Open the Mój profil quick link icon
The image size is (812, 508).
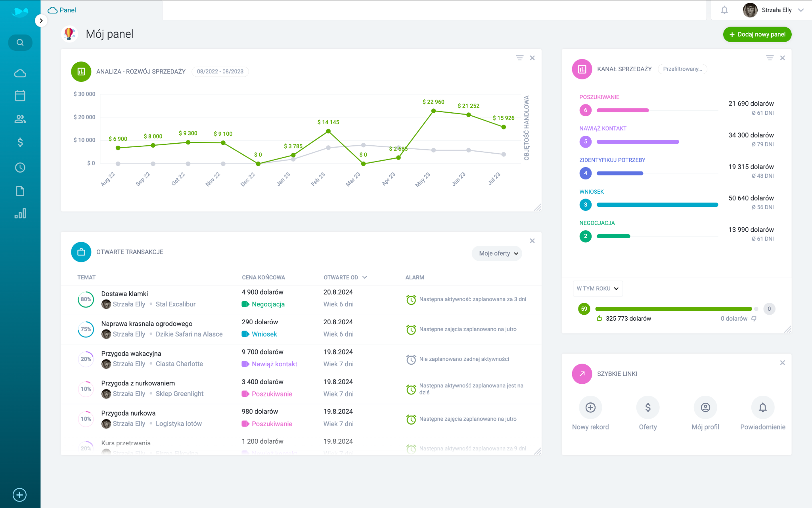pos(705,407)
